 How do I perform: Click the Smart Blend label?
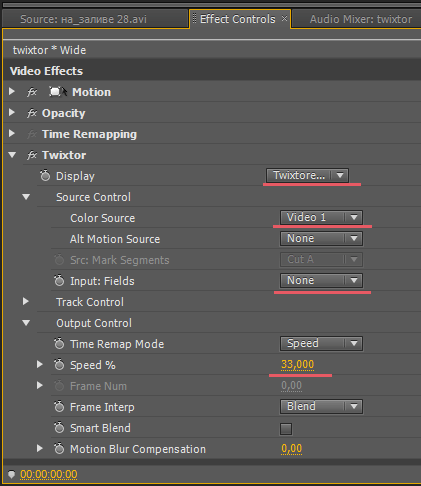point(100,428)
